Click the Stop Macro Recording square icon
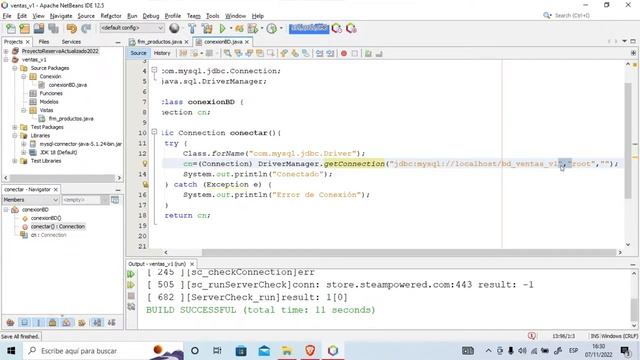640x360 pixels. [x=355, y=53]
